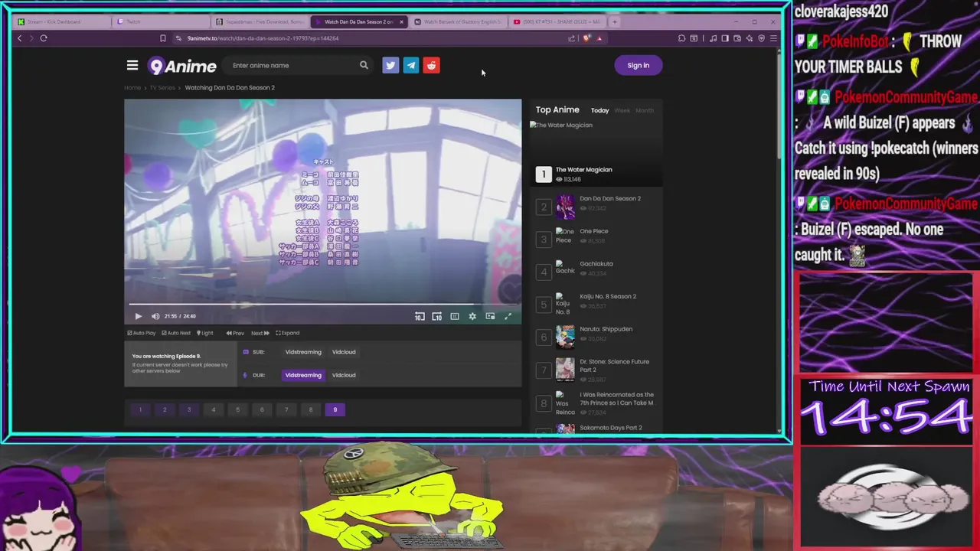
Task: Click the TV Series breadcrumb
Action: (x=162, y=87)
